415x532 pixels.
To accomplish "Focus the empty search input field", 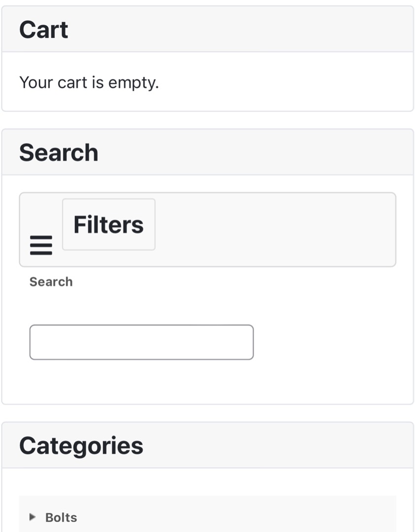I will pyautogui.click(x=141, y=342).
